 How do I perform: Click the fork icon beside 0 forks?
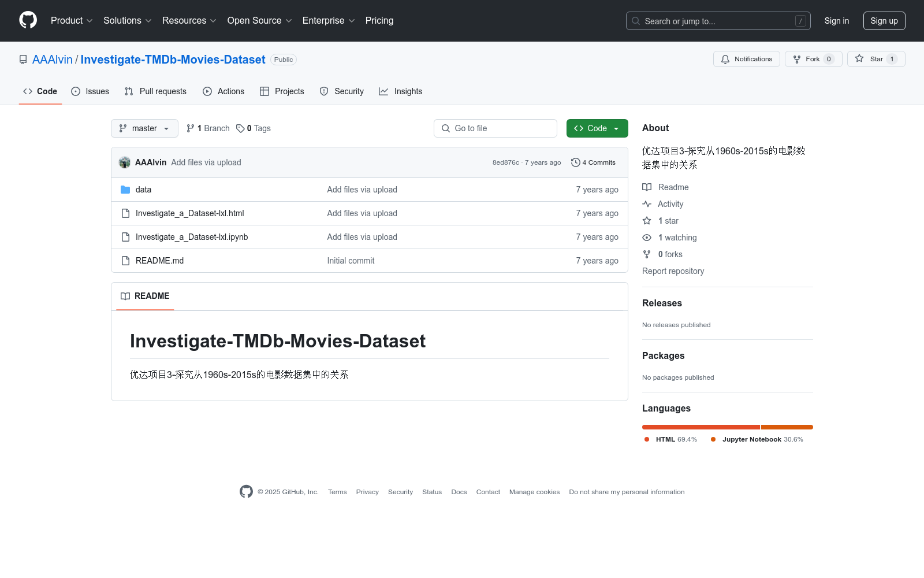(x=647, y=254)
